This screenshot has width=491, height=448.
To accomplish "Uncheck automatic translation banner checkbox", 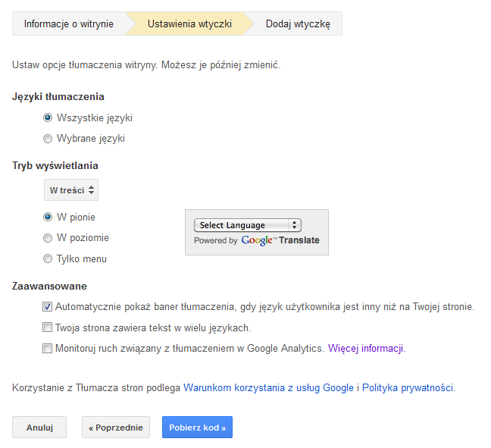I will tap(47, 307).
